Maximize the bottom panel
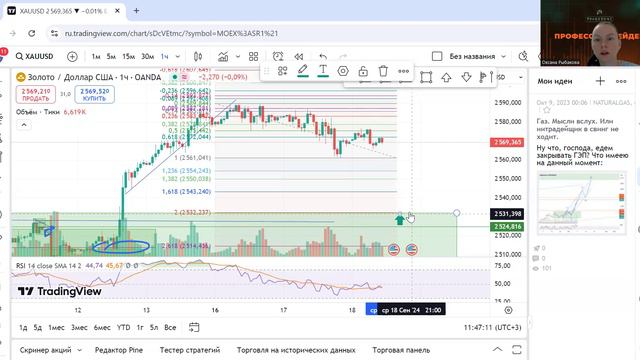 point(517,350)
